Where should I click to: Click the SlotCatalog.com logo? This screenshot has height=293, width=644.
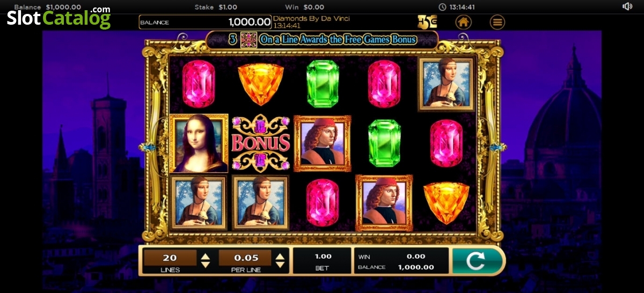pos(58,17)
